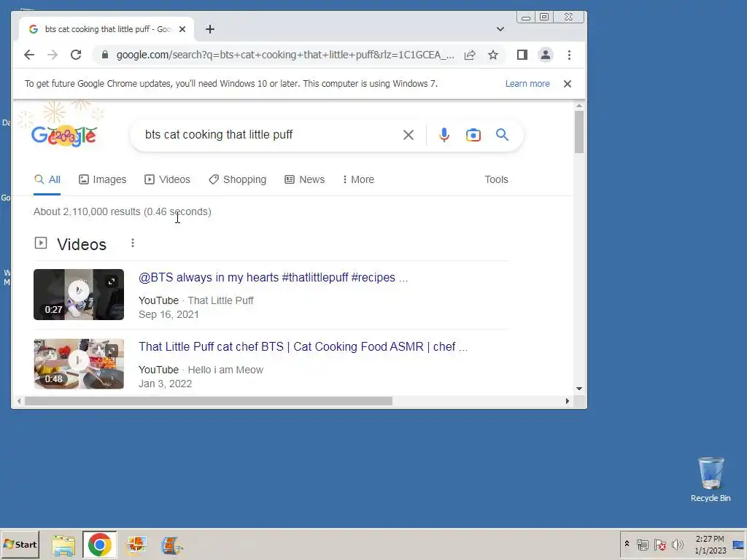Go back to the previous page

[29, 55]
